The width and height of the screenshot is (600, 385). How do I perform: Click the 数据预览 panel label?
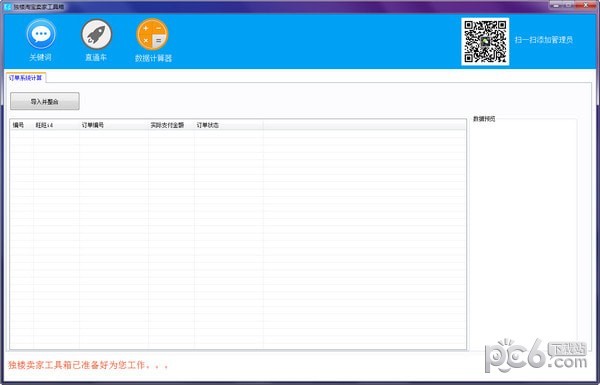point(484,119)
